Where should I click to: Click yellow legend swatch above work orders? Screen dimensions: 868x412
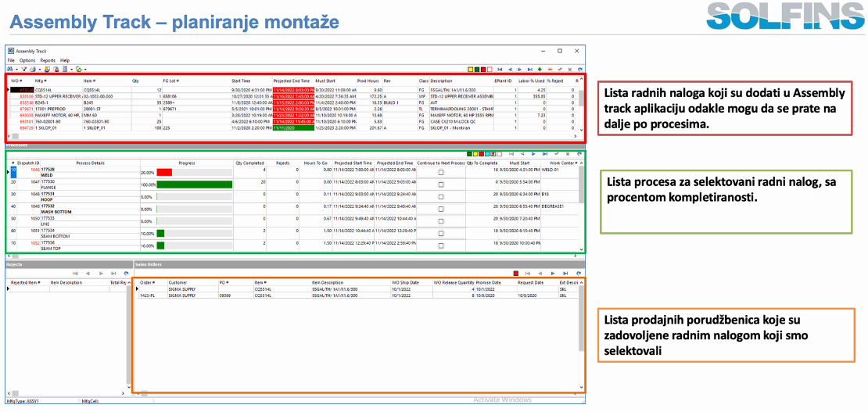[x=471, y=70]
